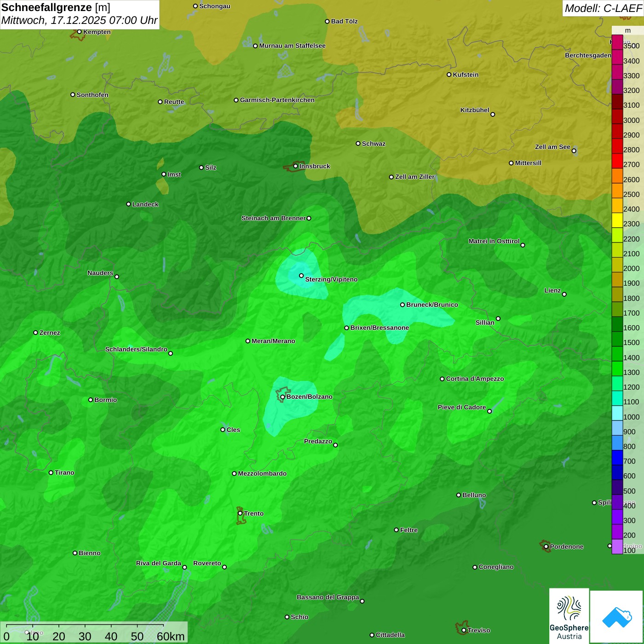Select Bruneck/Brunico on the map
Image resolution: width=644 pixels, height=644 pixels.
pyautogui.click(x=429, y=305)
